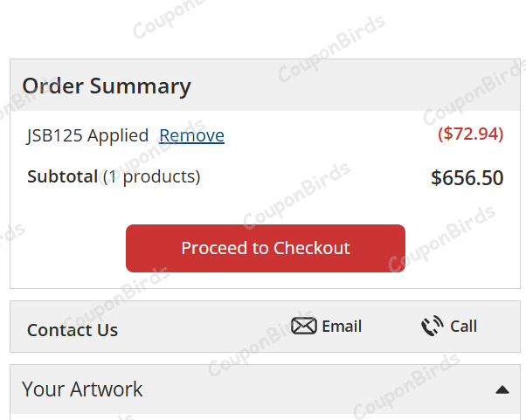Viewport: 526px width, 420px height.
Task: Open the Email contact link text
Action: point(342,327)
